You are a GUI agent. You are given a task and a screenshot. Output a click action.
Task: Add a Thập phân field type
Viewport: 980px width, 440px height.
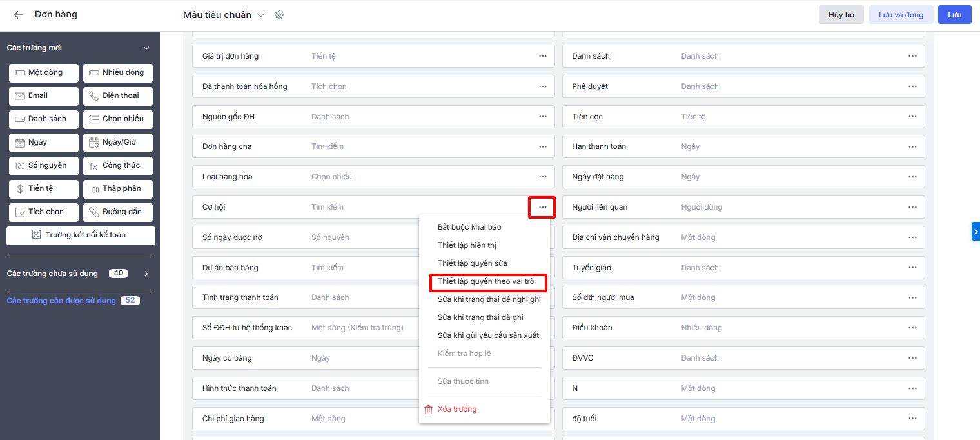[118, 189]
